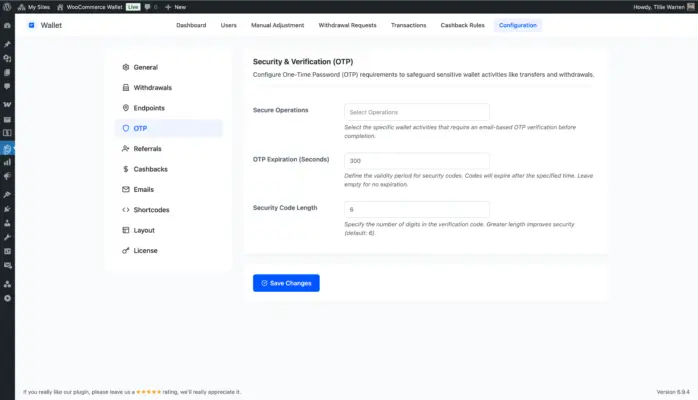698x400 pixels.
Task: Open Appearance brush sidebar icon
Action: (x=7, y=194)
